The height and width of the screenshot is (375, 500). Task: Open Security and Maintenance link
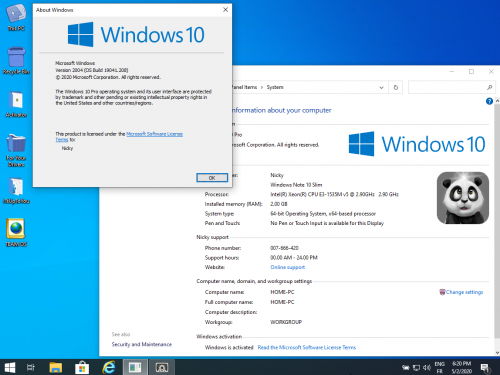(142, 344)
